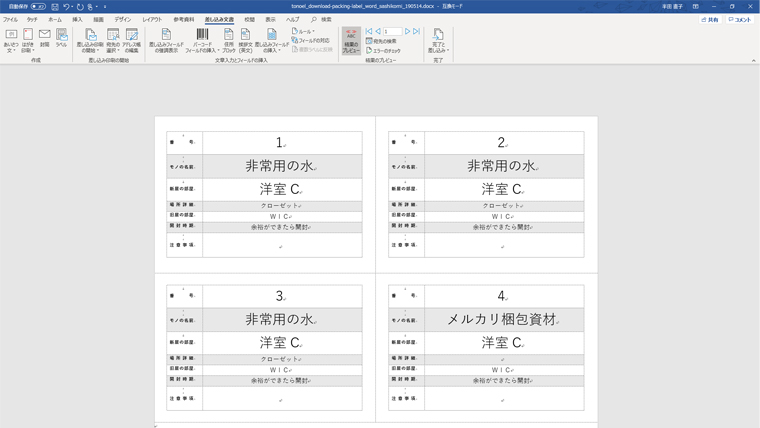Go to the next record arrow
760x428 pixels.
[407, 31]
